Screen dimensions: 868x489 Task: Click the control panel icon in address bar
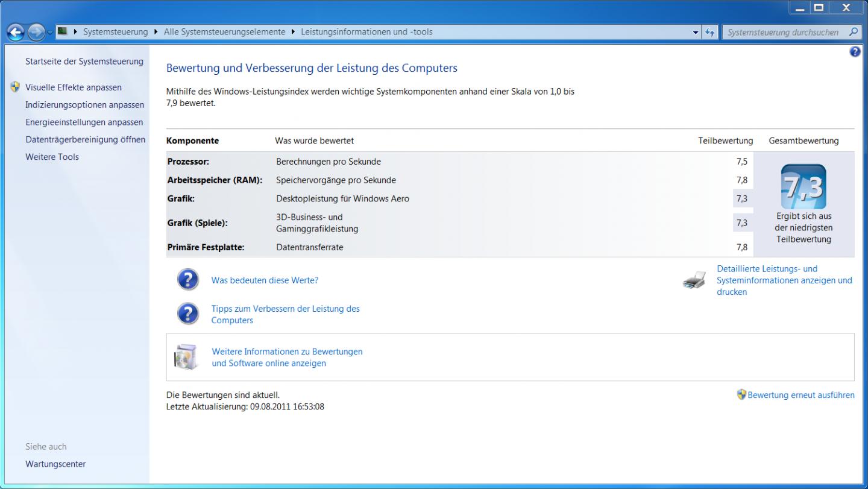(x=63, y=32)
